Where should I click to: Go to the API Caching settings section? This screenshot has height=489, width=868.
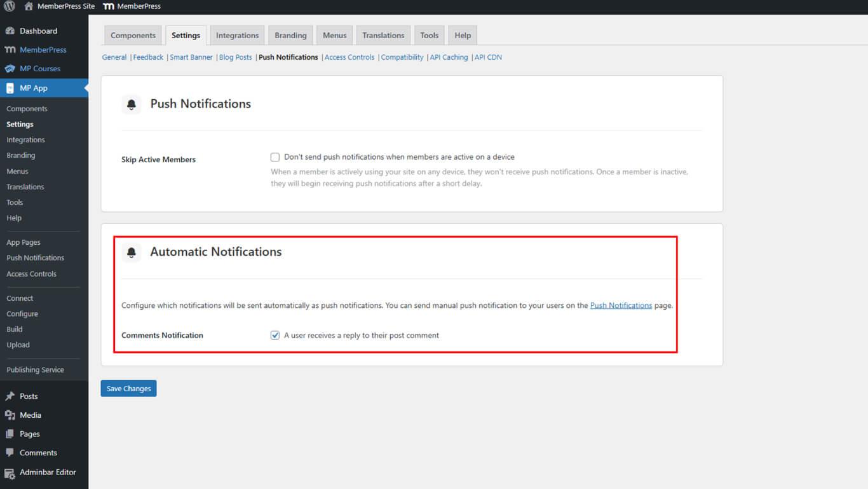pos(449,57)
